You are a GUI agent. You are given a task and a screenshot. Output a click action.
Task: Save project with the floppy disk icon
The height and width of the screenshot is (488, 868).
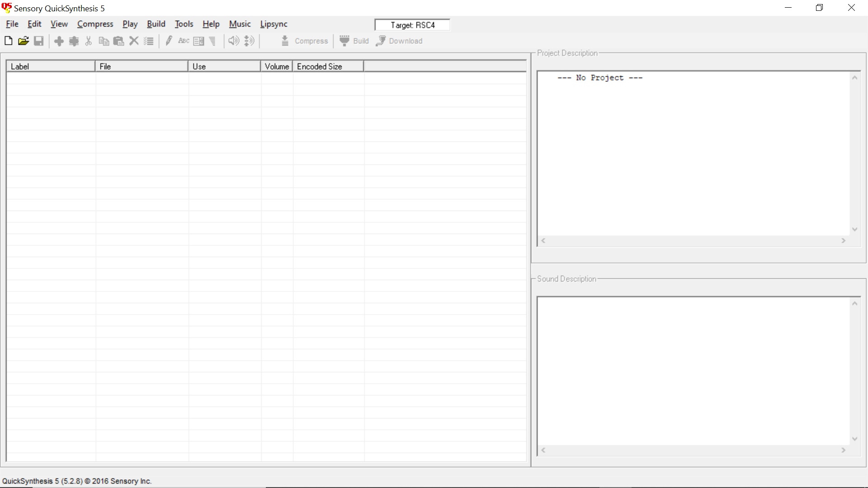39,41
